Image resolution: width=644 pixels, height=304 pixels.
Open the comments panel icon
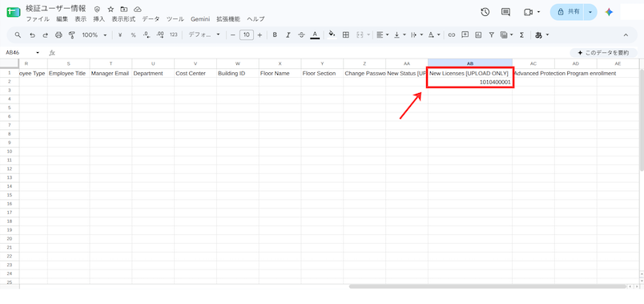[x=505, y=12]
